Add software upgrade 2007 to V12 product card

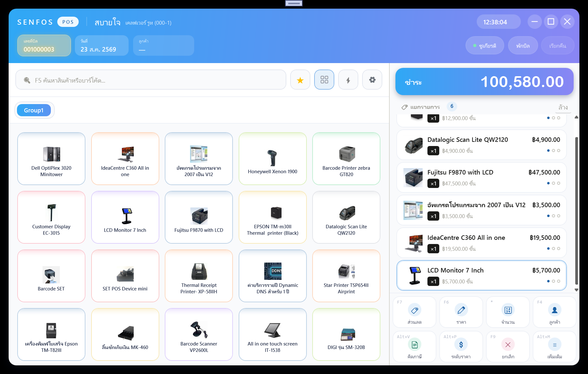(199, 159)
